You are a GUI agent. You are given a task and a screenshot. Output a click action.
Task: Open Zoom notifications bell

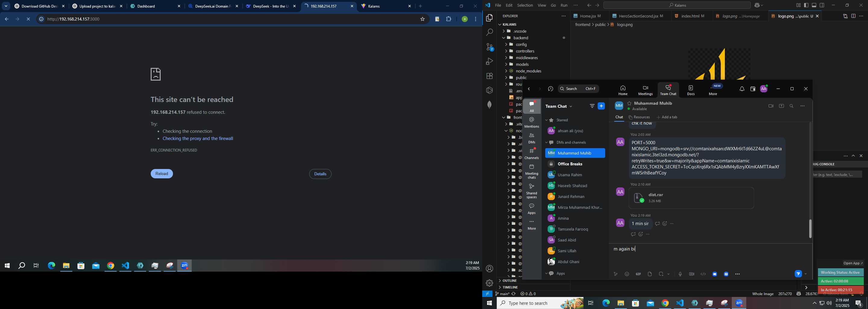tap(742, 89)
